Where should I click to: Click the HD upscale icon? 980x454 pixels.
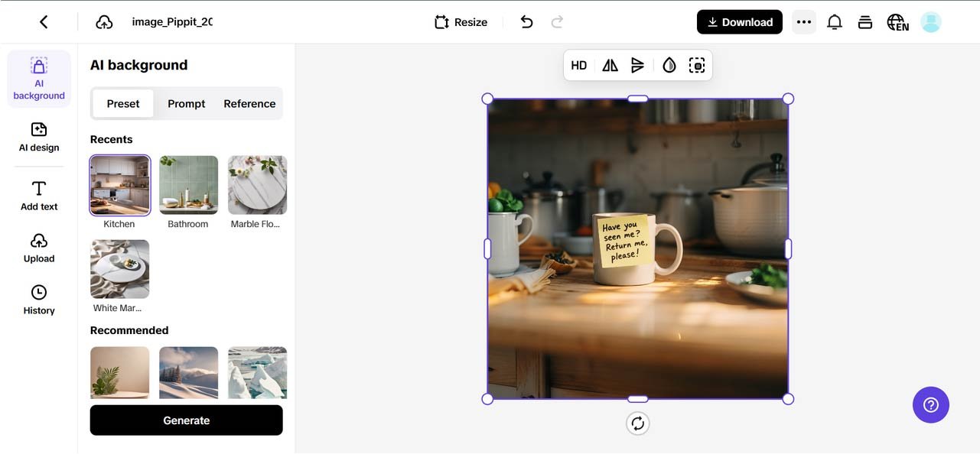click(x=579, y=66)
